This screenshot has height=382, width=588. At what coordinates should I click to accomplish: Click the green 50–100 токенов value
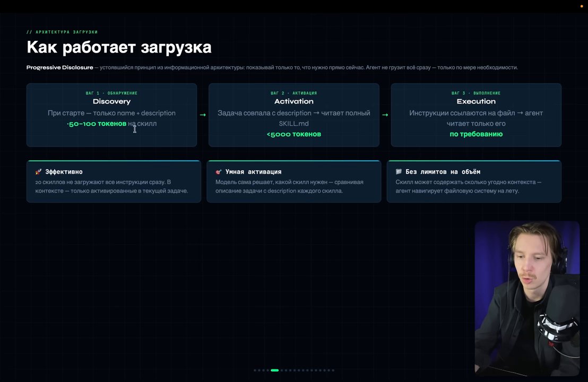[97, 124]
